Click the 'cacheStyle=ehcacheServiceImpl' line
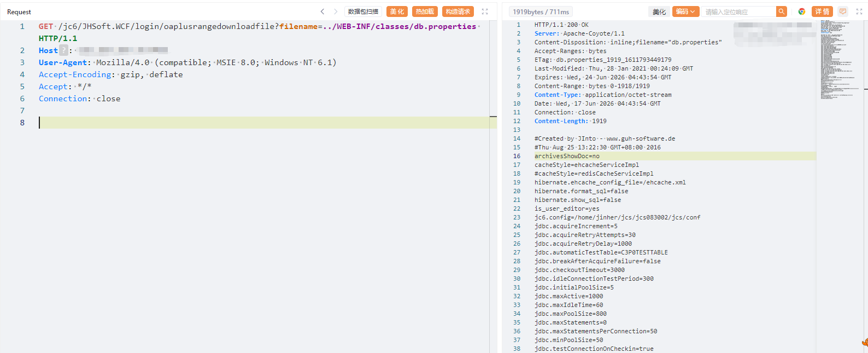868x353 pixels. coord(587,165)
